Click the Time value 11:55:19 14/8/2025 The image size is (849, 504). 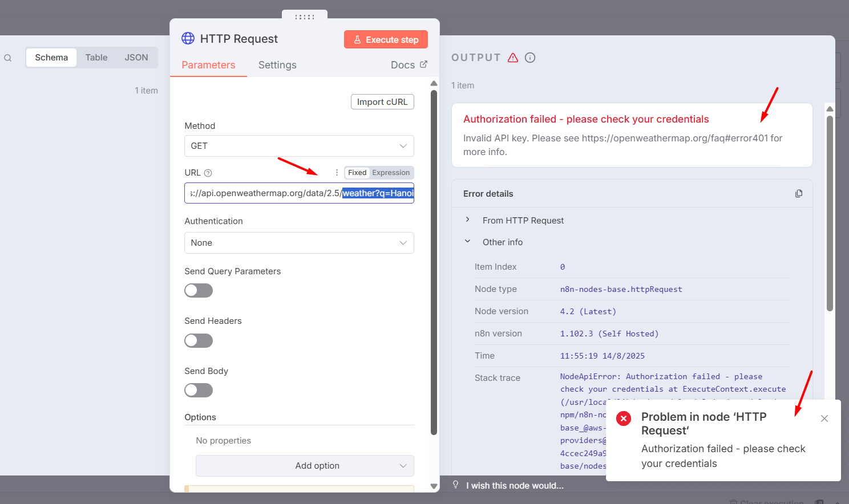pyautogui.click(x=602, y=356)
